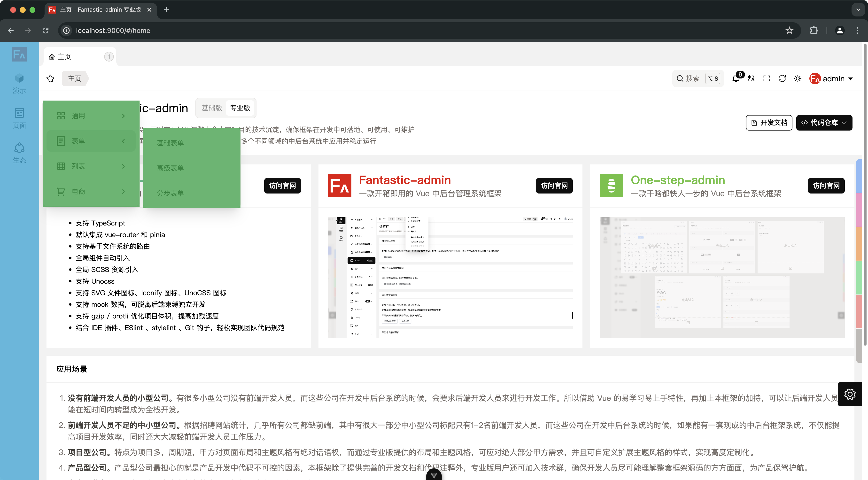Open the 生态 sidebar section
Viewport: 868px width, 480px height.
(x=19, y=153)
